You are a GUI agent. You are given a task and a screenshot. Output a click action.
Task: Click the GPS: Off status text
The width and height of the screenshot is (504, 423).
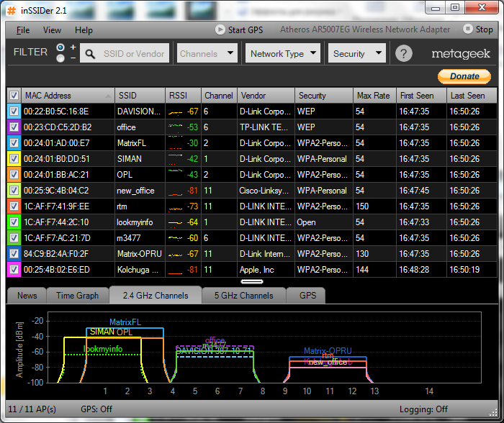click(x=96, y=409)
